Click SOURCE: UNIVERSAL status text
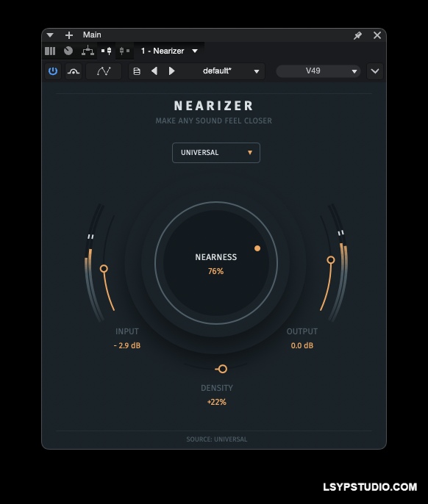Viewport: 428px width, 504px height. (x=217, y=439)
